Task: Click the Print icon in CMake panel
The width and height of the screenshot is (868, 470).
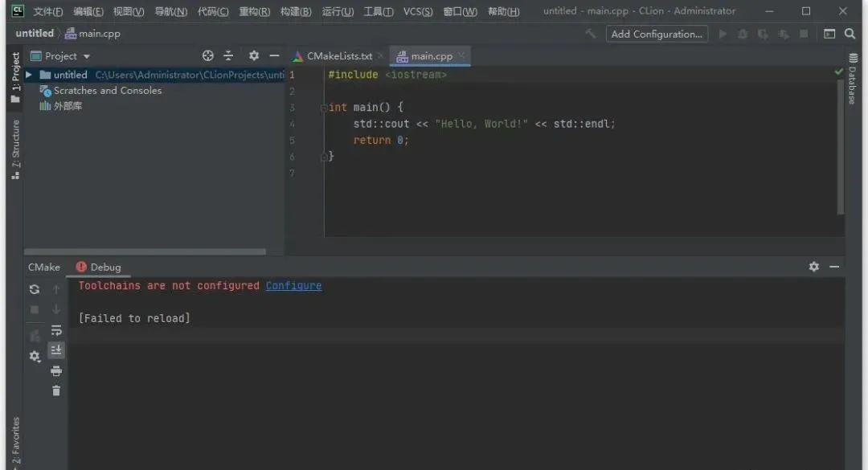Action: click(x=56, y=371)
